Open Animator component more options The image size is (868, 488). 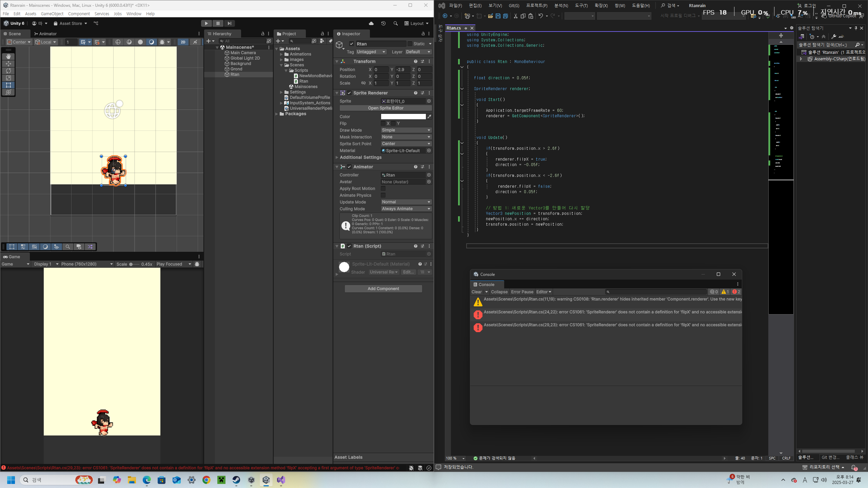[x=429, y=167]
